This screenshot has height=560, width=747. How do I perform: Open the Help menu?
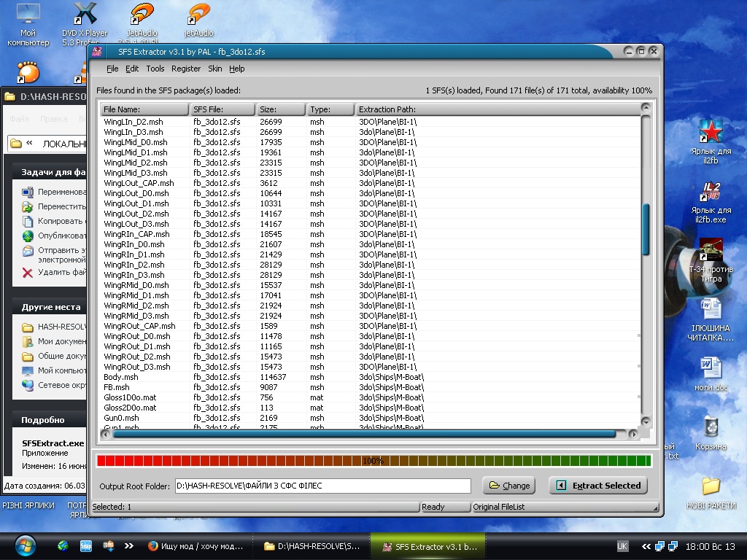237,69
